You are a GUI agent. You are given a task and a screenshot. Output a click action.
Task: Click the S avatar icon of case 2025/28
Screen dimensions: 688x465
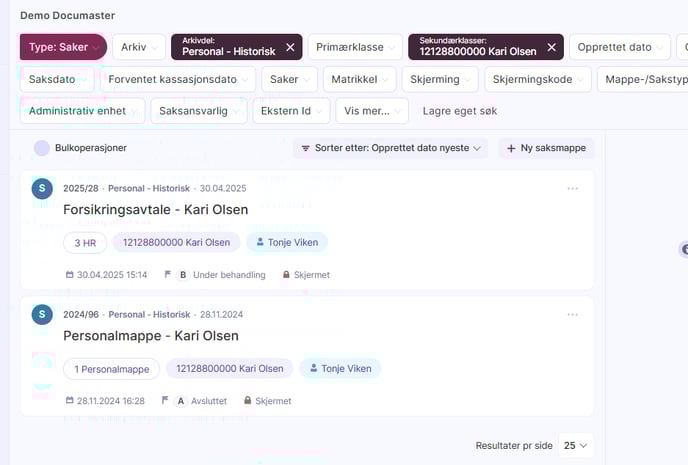click(42, 188)
